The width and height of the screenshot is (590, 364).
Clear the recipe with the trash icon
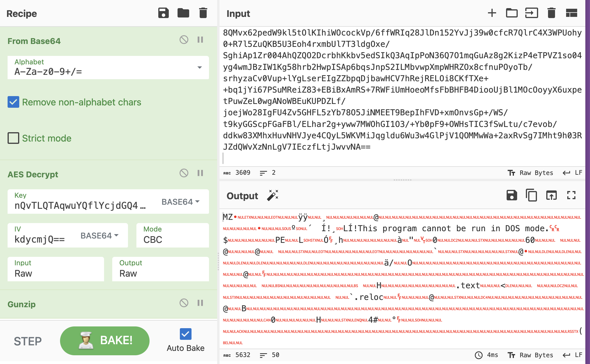click(203, 13)
